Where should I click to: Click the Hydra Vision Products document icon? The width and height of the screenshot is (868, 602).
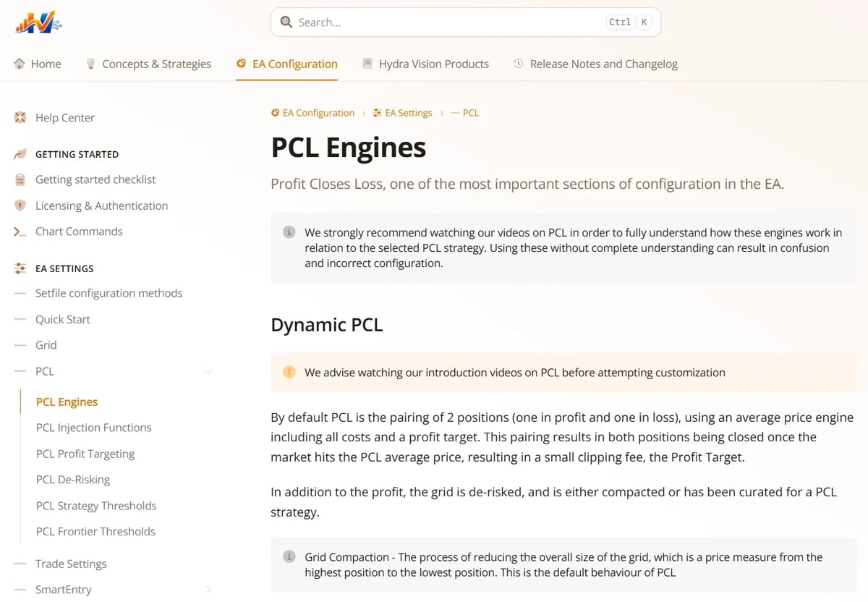(x=367, y=64)
